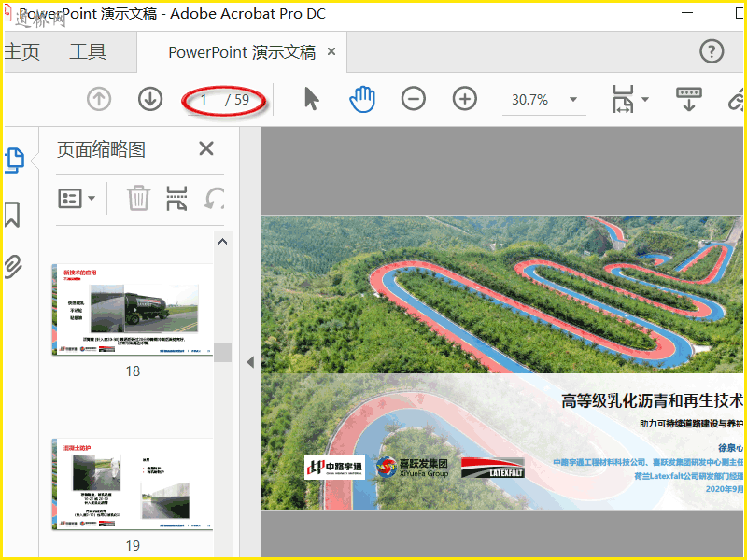Click the fit page width icon
The height and width of the screenshot is (560, 747).
pyautogui.click(x=623, y=99)
